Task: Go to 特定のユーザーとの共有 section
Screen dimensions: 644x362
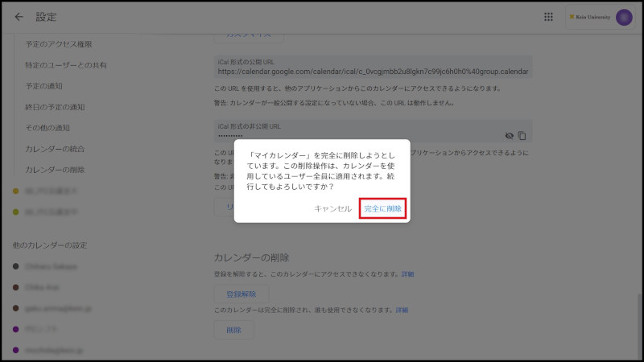Action: 66,64
